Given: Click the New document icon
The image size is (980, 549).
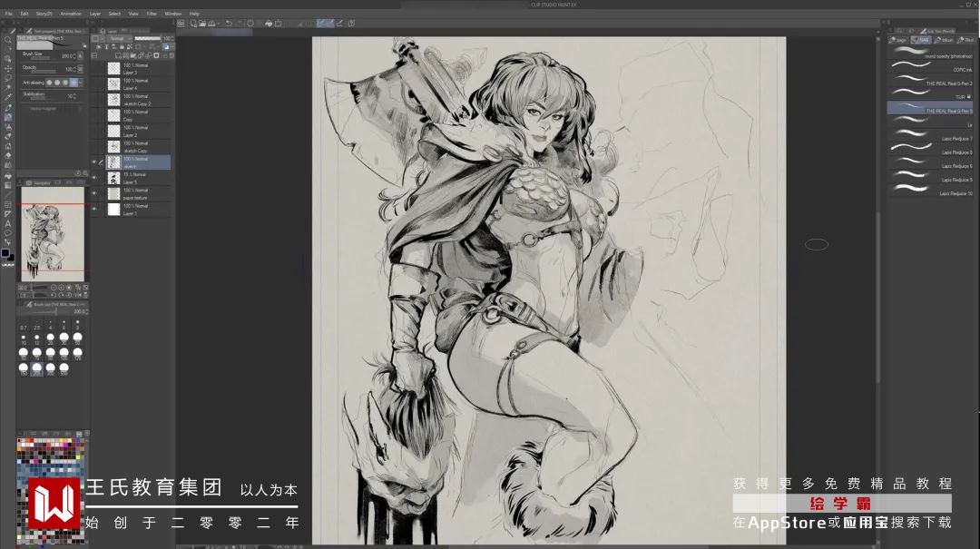Looking at the screenshot, I should click(x=194, y=23).
